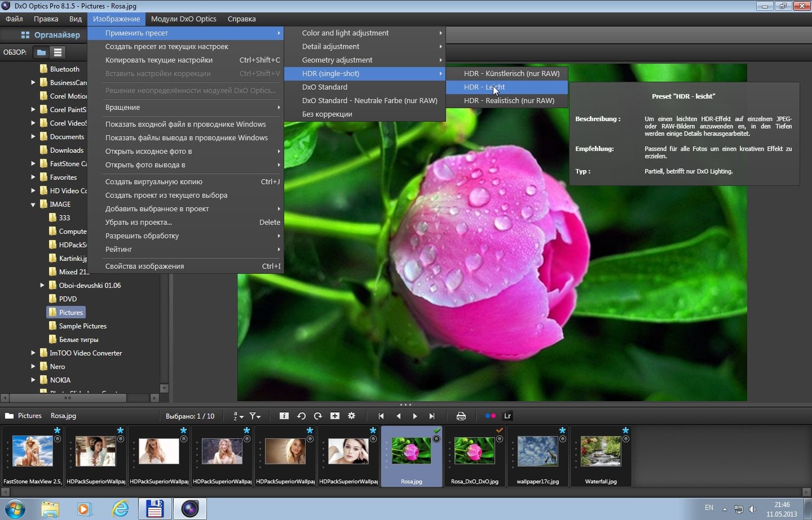
Task: Open Color and light adjustment submenu
Action: coord(365,33)
